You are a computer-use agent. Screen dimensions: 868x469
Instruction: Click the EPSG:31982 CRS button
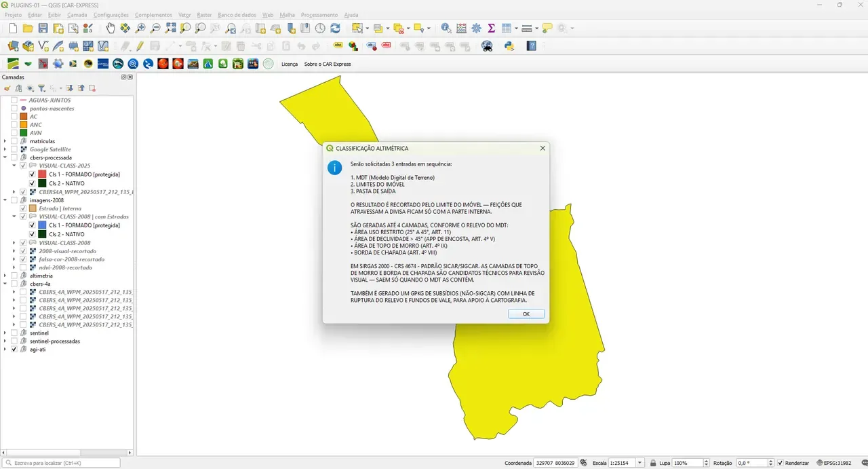point(833,463)
